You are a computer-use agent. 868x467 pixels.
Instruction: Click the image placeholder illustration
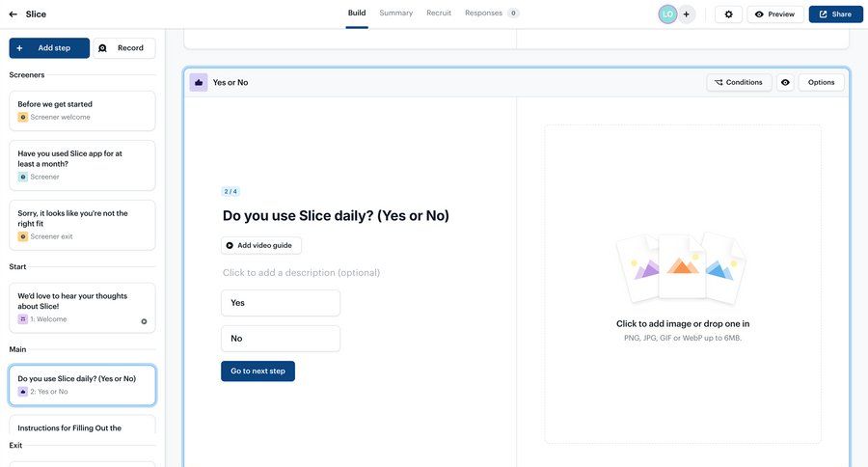682,269
